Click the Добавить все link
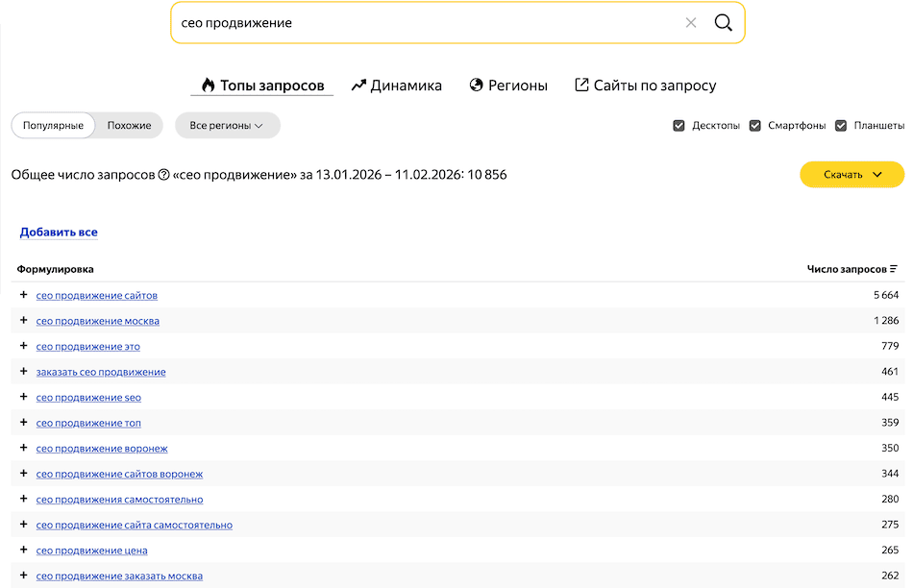 tap(59, 232)
